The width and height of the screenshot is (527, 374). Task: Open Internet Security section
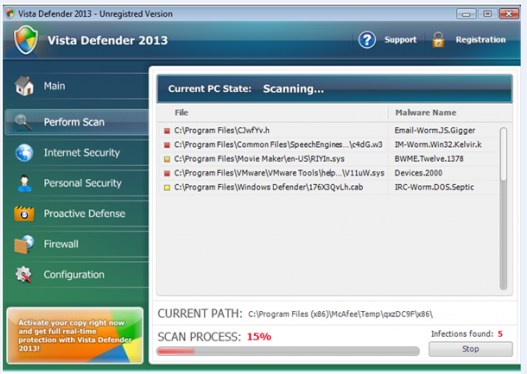(x=77, y=153)
